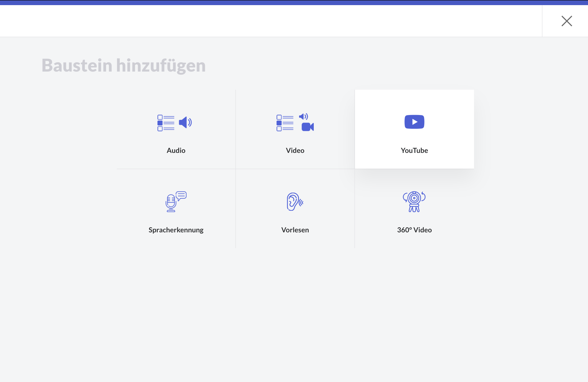This screenshot has height=382, width=588.
Task: Select the Spracherkennung label
Action: pyautogui.click(x=176, y=230)
